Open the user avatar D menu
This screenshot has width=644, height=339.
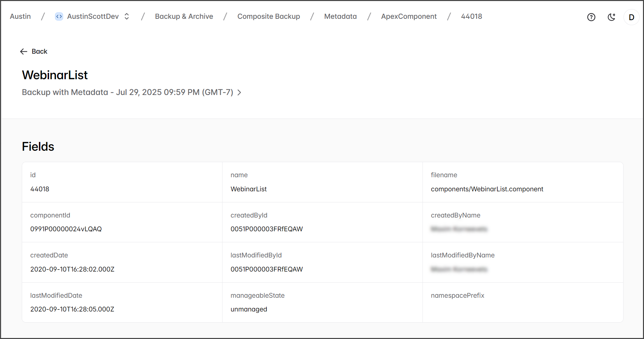[631, 17]
